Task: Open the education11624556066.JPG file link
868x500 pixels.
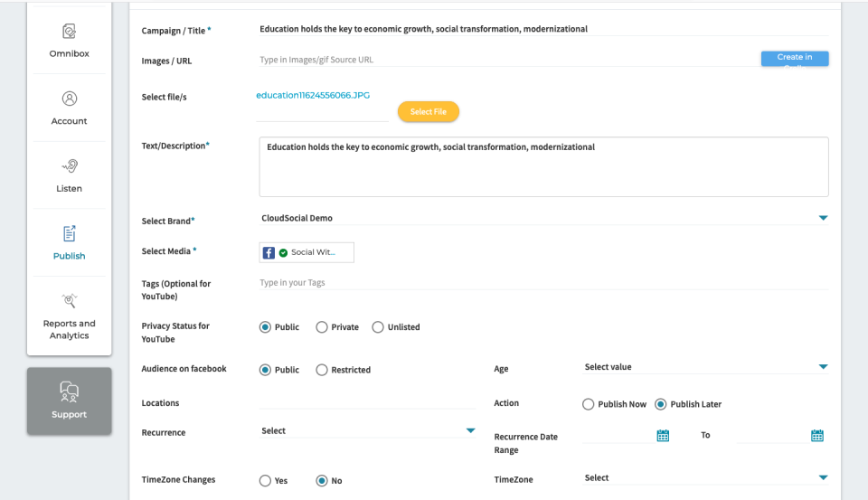Action: 313,95
